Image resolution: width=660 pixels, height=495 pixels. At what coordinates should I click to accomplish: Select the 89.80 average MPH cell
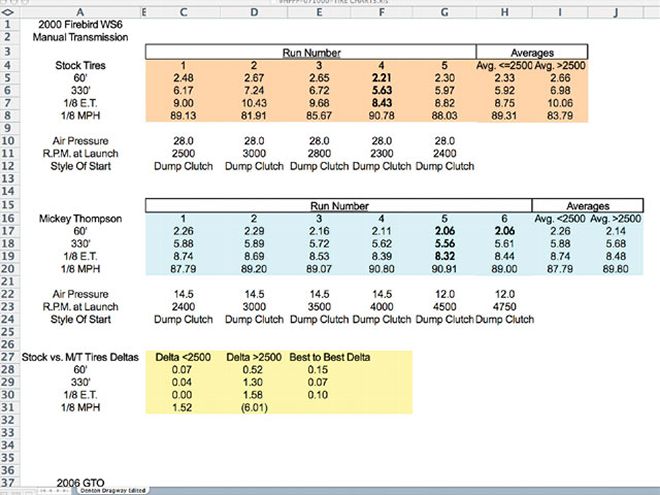pyautogui.click(x=615, y=269)
